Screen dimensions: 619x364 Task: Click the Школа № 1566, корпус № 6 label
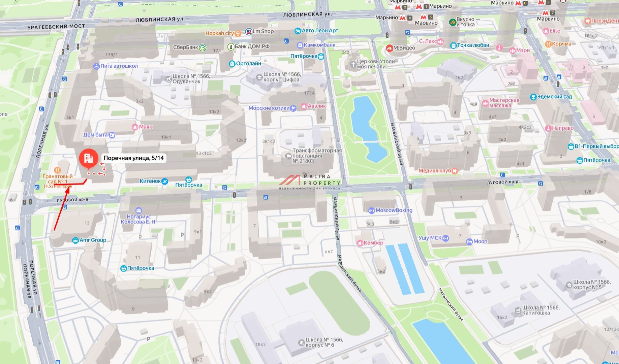click(x=324, y=342)
